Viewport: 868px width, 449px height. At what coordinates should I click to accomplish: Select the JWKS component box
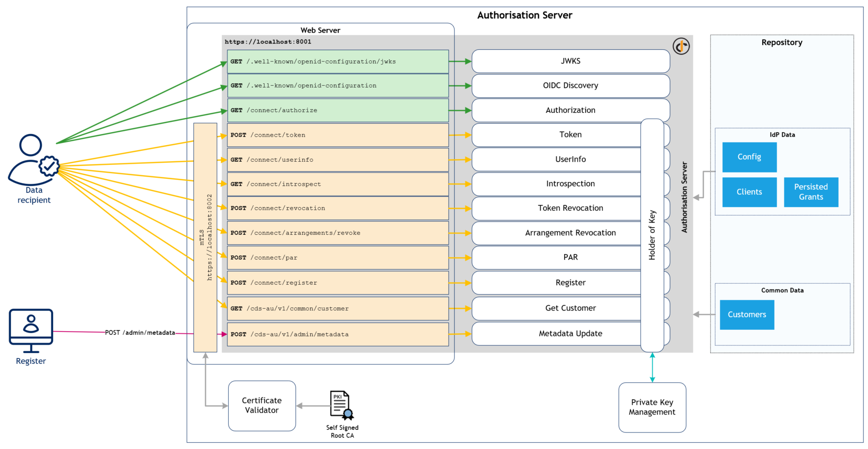(x=570, y=61)
